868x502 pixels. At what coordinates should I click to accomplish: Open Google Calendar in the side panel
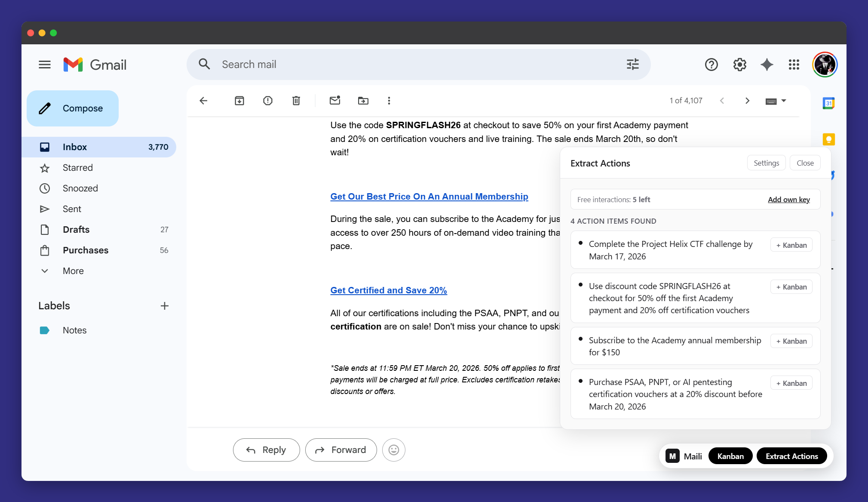[x=828, y=103]
